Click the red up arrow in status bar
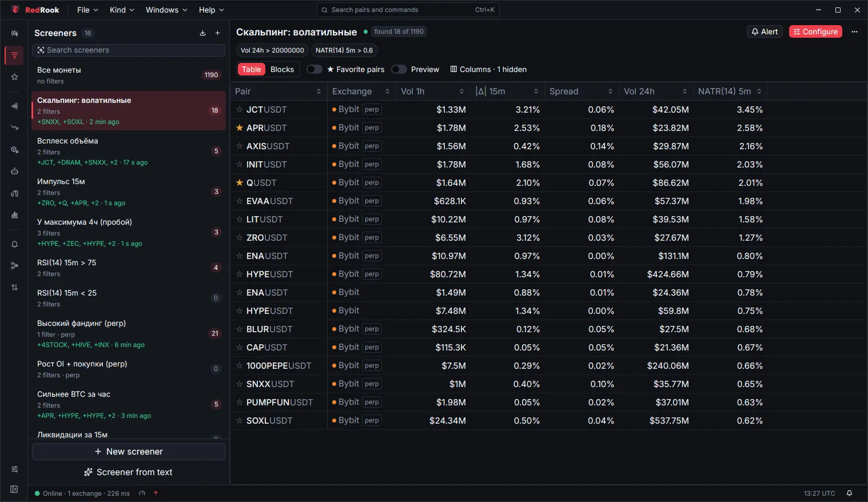 156,493
